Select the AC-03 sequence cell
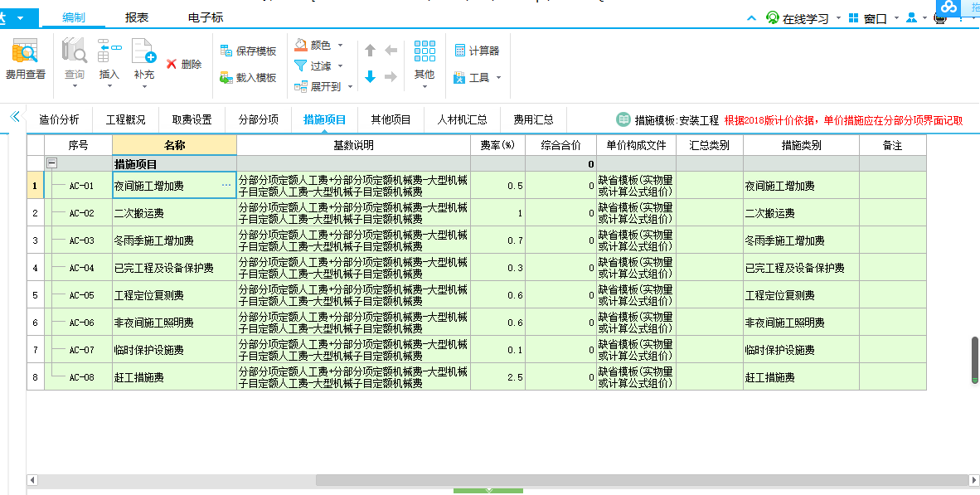The height and width of the screenshot is (495, 980). pyautogui.click(x=78, y=240)
